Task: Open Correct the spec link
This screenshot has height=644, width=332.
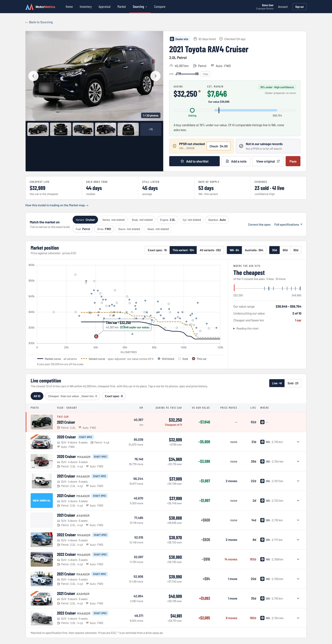Action: tap(259, 224)
